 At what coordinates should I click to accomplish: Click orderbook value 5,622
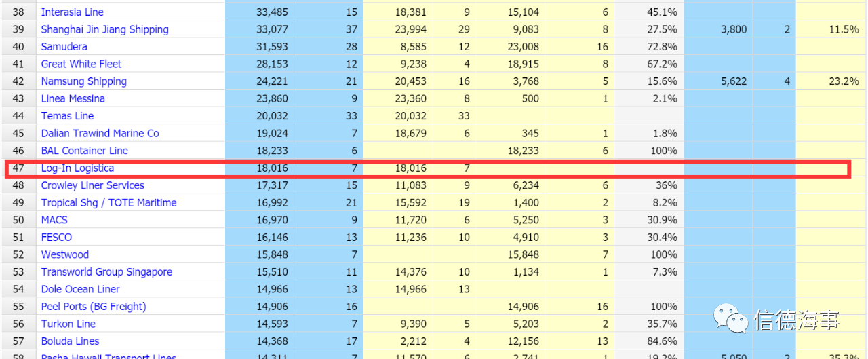pyautogui.click(x=733, y=81)
